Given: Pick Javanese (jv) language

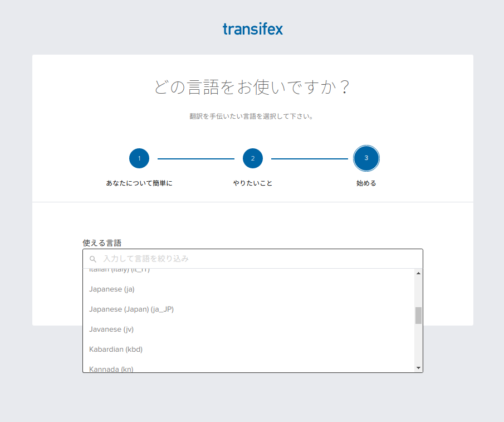Looking at the screenshot, I should [x=111, y=329].
